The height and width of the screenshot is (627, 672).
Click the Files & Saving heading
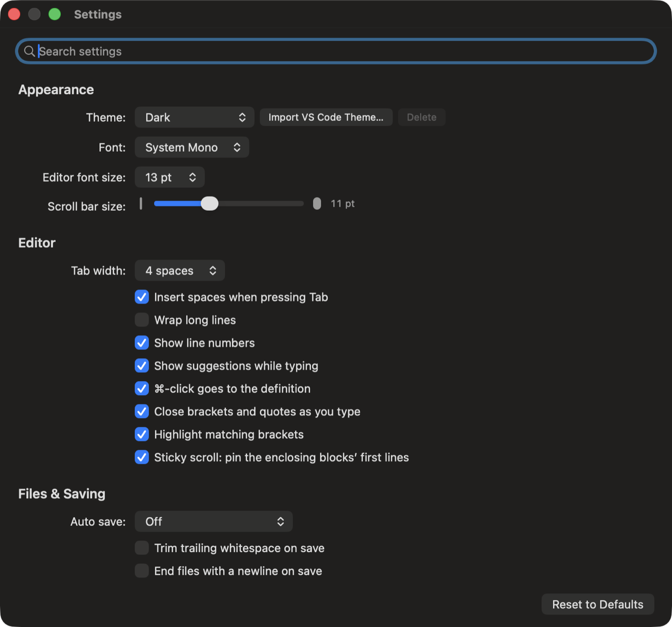(62, 494)
